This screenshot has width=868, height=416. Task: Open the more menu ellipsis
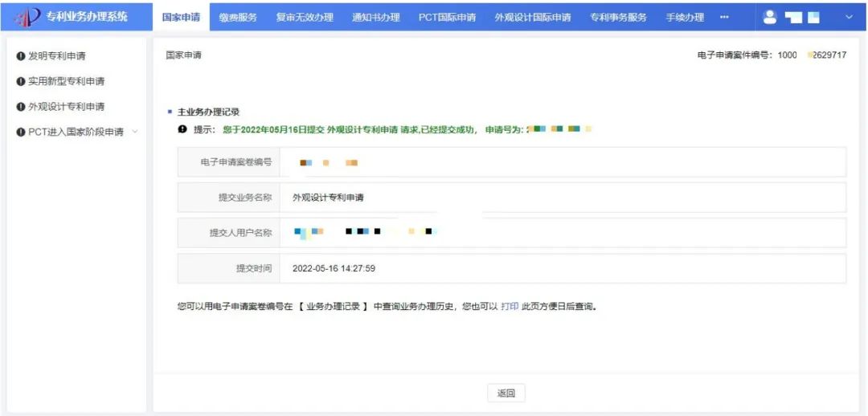pos(724,18)
